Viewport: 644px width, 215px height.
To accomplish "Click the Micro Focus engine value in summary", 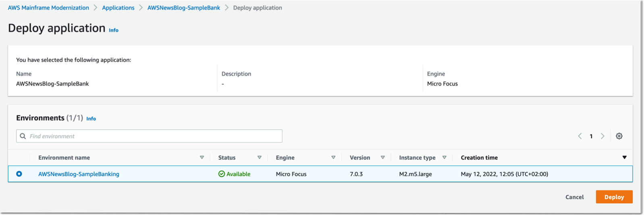I will coord(442,84).
